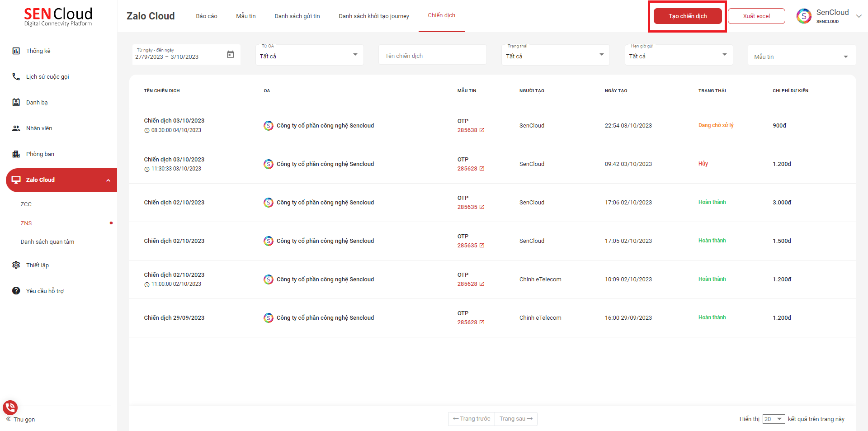The height and width of the screenshot is (431, 868).
Task: Click the Thống kê chart icon
Action: [x=16, y=51]
